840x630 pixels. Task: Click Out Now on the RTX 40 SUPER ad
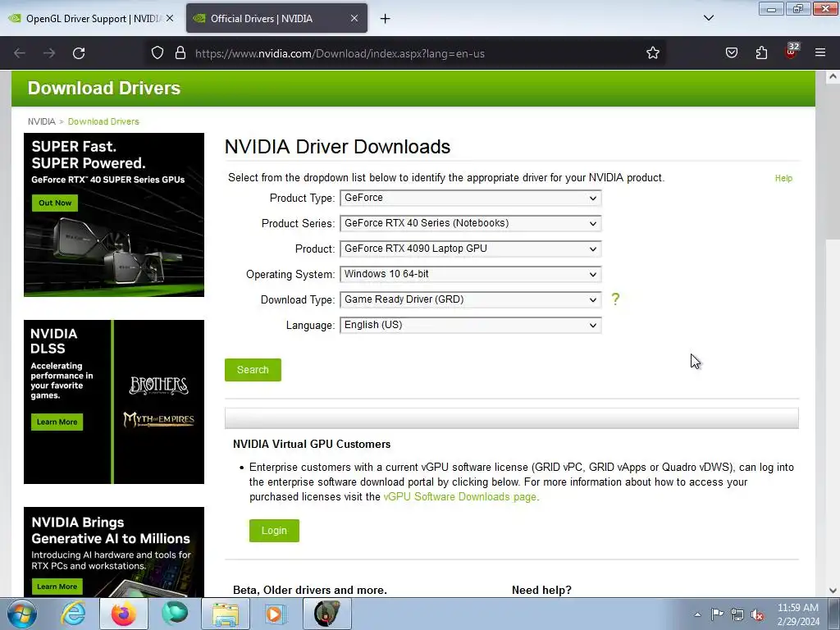point(55,203)
